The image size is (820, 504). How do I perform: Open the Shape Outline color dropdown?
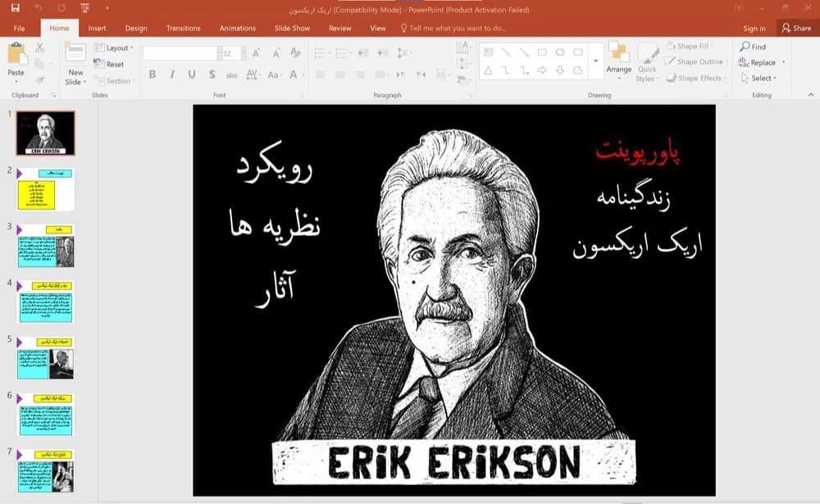coord(696,61)
